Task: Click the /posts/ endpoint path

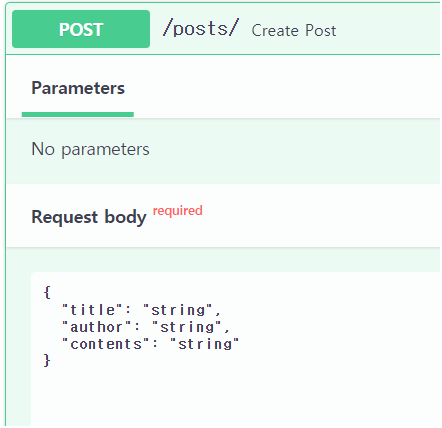Action: pyautogui.click(x=201, y=28)
